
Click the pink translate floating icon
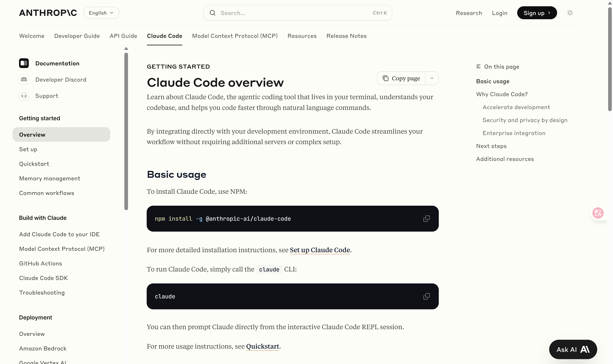(x=598, y=213)
